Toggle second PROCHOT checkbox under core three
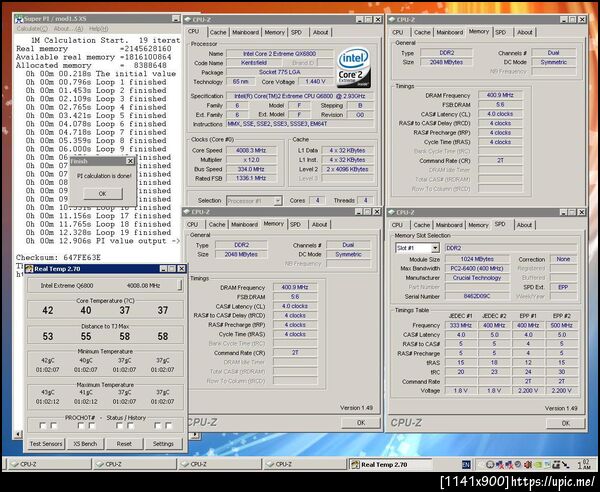The image size is (600, 492). point(130,425)
